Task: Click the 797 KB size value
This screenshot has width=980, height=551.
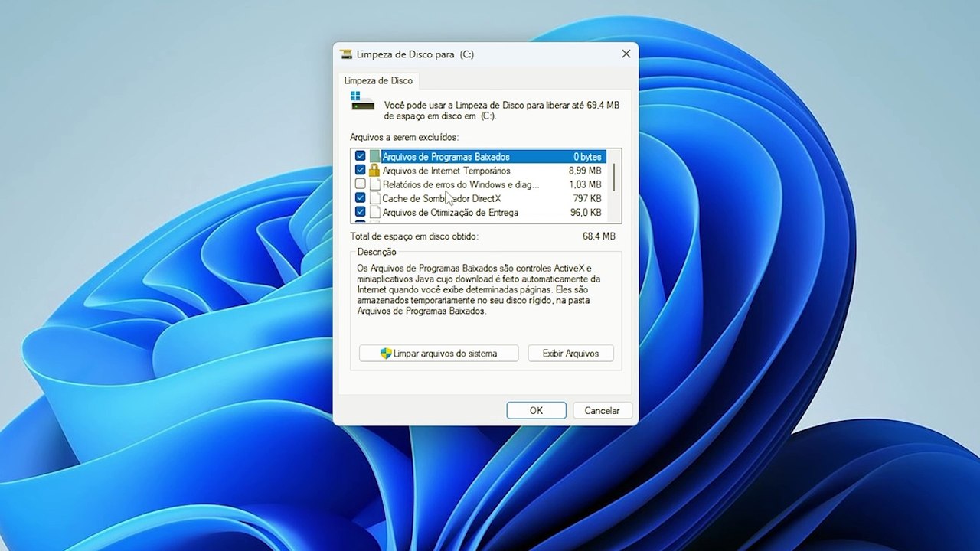Action: tap(587, 198)
